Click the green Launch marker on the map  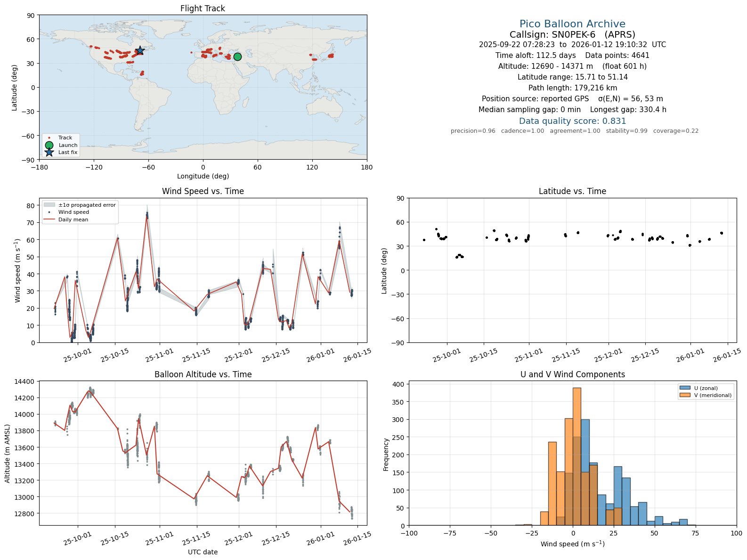(237, 57)
